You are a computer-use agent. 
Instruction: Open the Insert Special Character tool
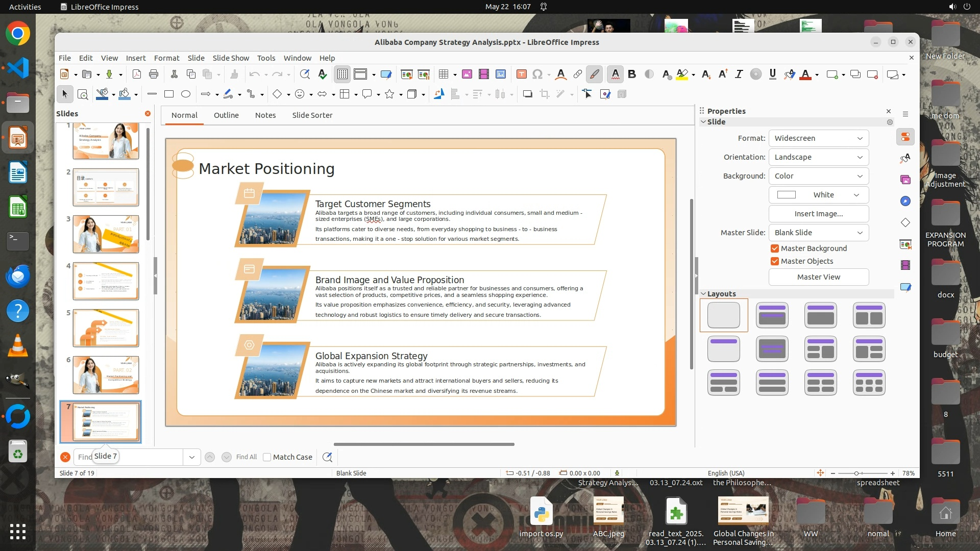(537, 74)
